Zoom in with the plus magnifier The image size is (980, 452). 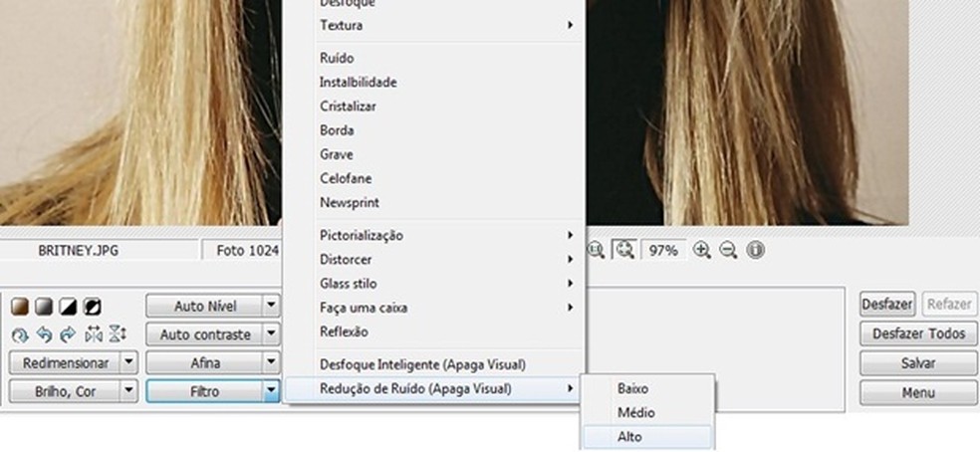coord(702,251)
